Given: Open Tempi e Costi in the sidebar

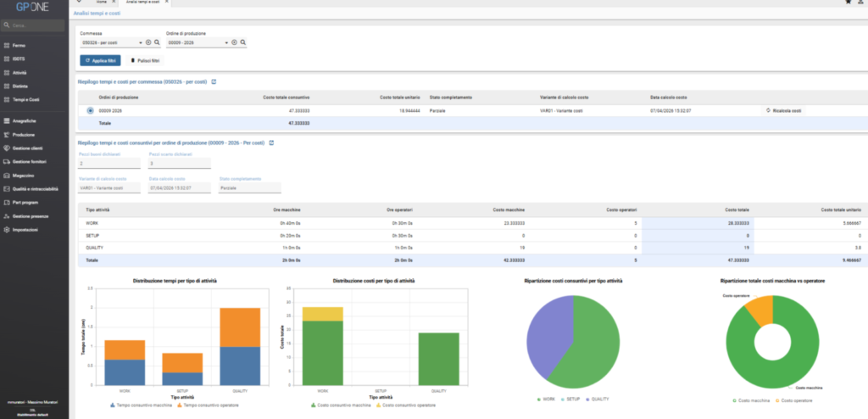Looking at the screenshot, I should pos(26,100).
